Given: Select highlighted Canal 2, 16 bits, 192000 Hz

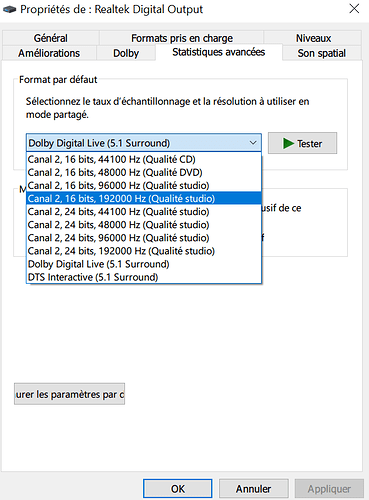Looking at the screenshot, I should (x=144, y=198).
